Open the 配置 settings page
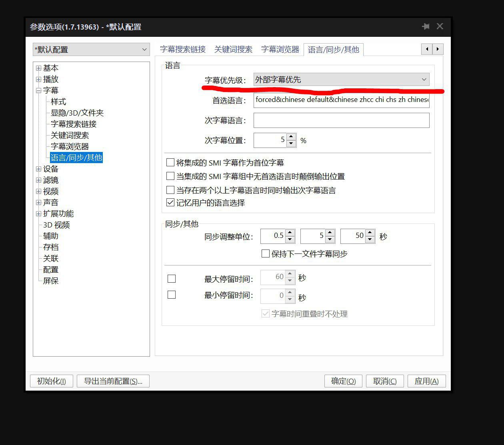The image size is (504, 445). point(51,269)
